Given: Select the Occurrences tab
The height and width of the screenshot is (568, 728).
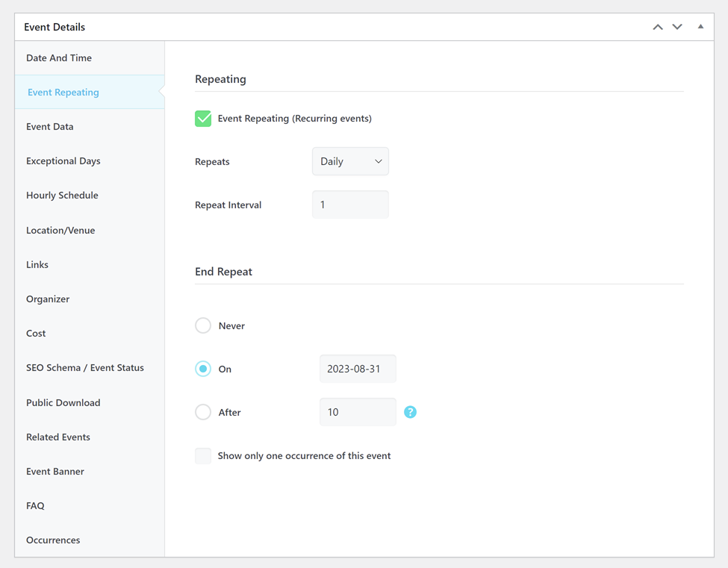Looking at the screenshot, I should [53, 540].
